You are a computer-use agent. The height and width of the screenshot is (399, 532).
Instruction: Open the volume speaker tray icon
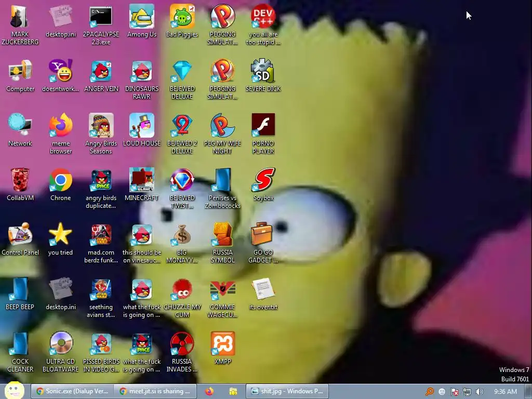[x=479, y=392]
